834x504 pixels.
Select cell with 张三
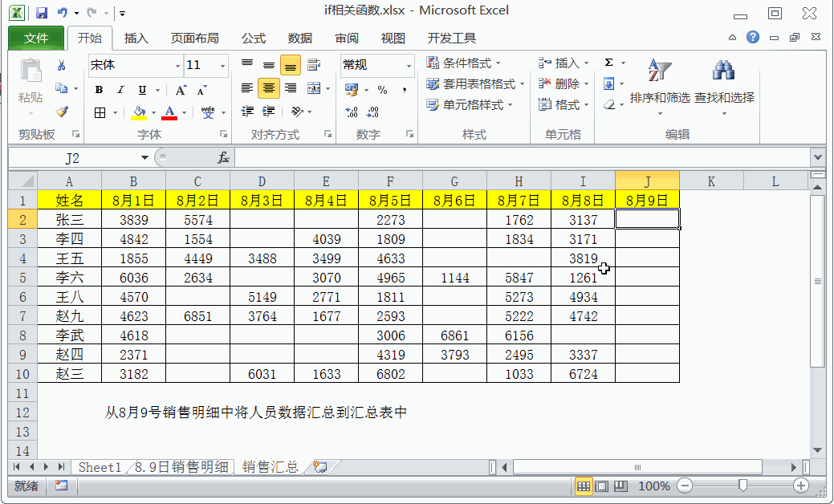[x=69, y=220]
